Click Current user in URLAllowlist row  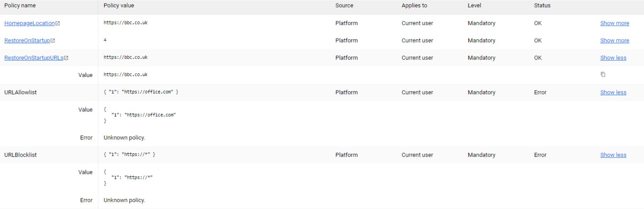(x=417, y=93)
